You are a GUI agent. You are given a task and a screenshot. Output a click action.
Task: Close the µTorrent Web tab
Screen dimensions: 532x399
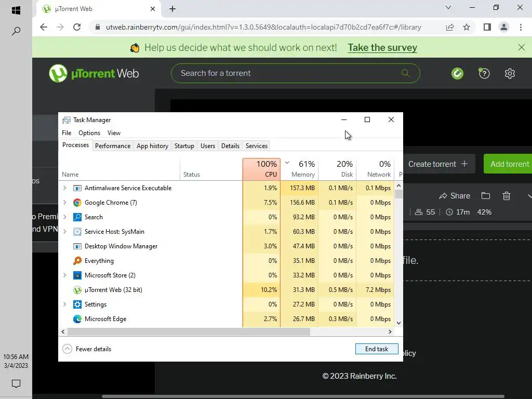pyautogui.click(x=153, y=9)
